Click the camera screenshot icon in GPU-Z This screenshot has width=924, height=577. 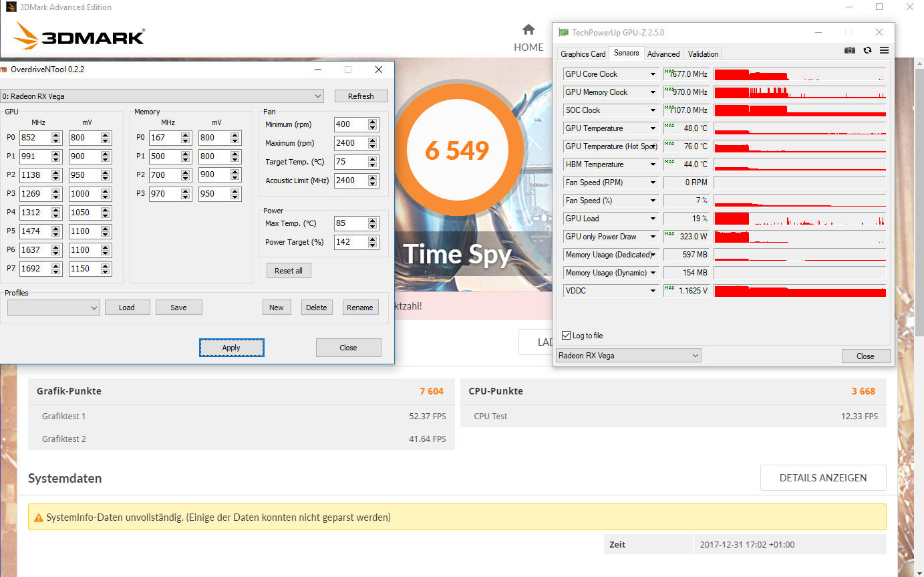(x=850, y=50)
